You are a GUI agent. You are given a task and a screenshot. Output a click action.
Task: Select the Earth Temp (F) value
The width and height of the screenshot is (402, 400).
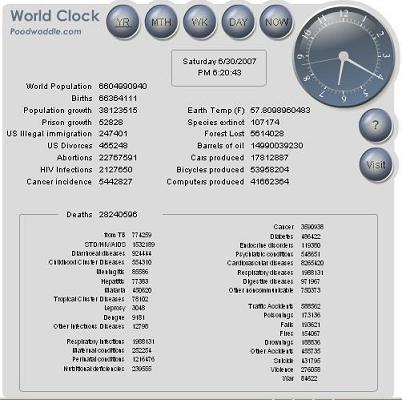click(x=280, y=110)
